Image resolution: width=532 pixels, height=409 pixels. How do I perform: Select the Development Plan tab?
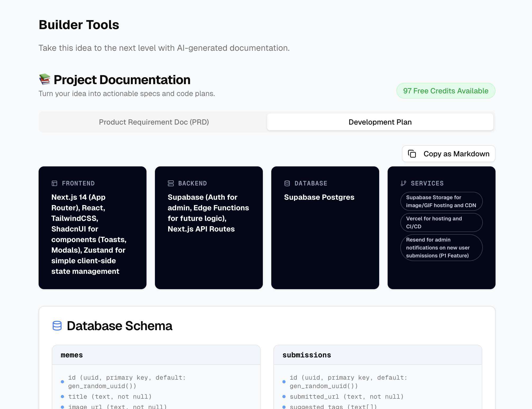point(380,122)
